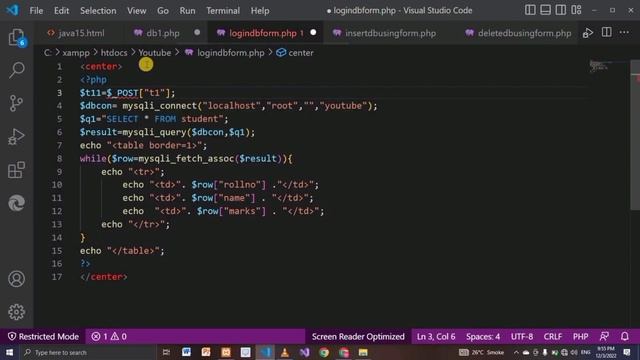
Task: Change indentation via Spaces: 4
Action: pyautogui.click(x=483, y=336)
